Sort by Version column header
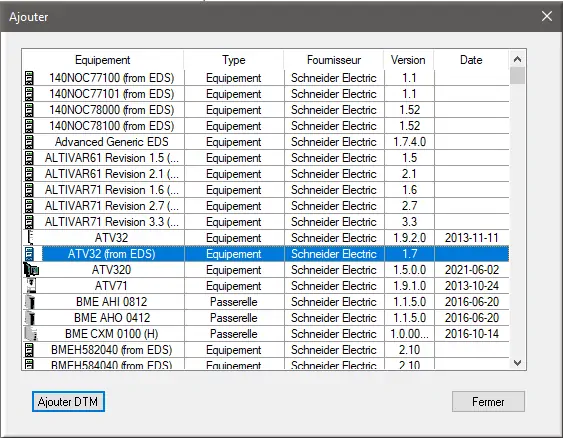Image resolution: width=563 pixels, height=438 pixels. pos(408,60)
